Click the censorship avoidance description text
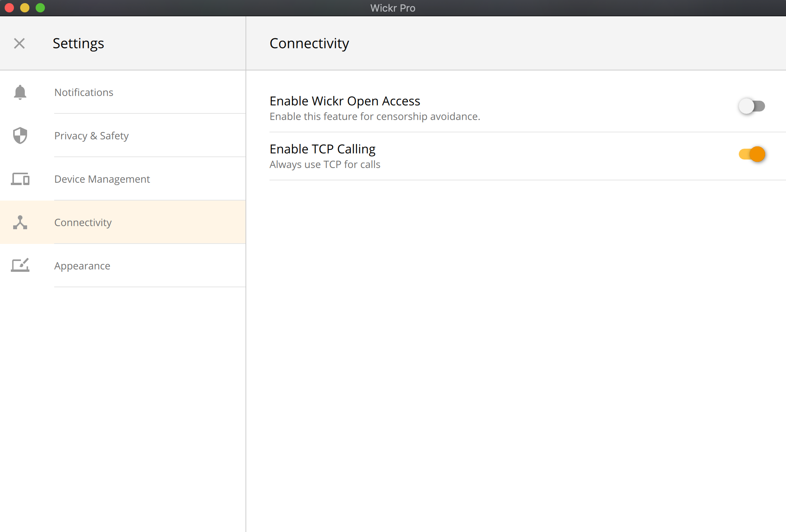Screen dimensions: 786x532 point(375,117)
